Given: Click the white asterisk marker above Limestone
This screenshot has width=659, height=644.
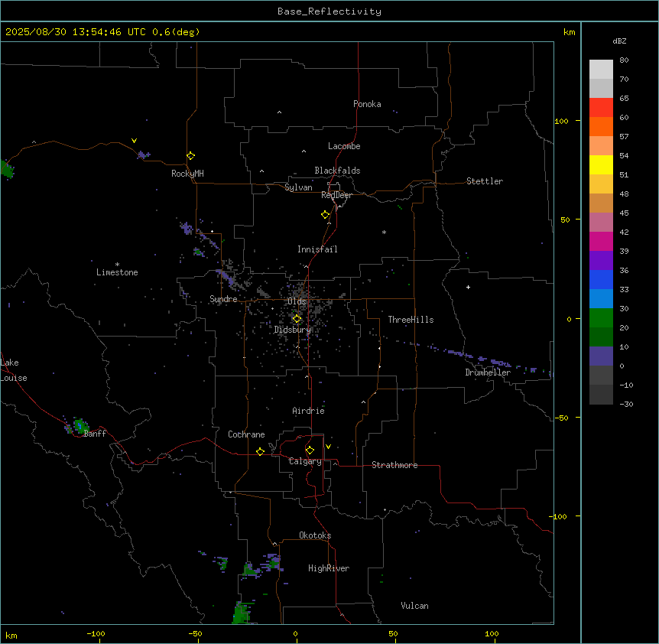Looking at the screenshot, I should pyautogui.click(x=117, y=265).
